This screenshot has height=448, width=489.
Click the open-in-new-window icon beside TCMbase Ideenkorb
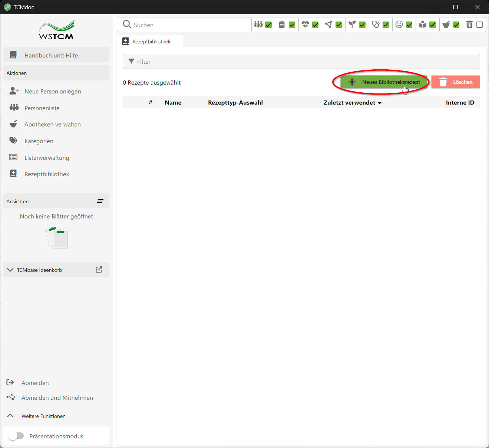pos(99,270)
